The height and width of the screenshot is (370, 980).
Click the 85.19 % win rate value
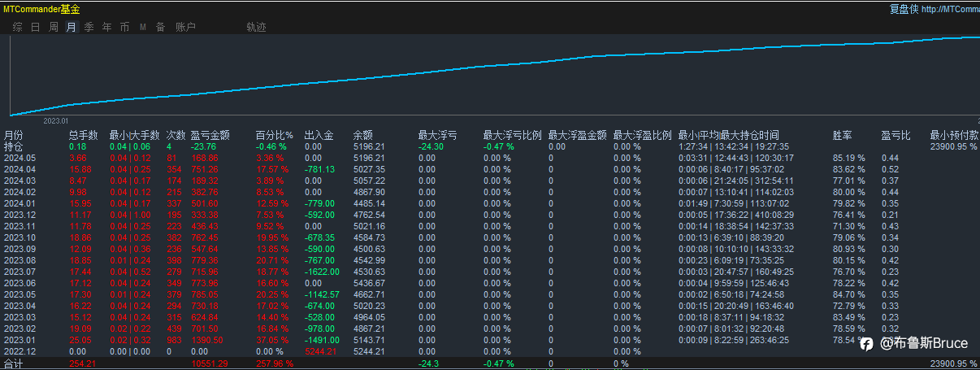point(848,158)
